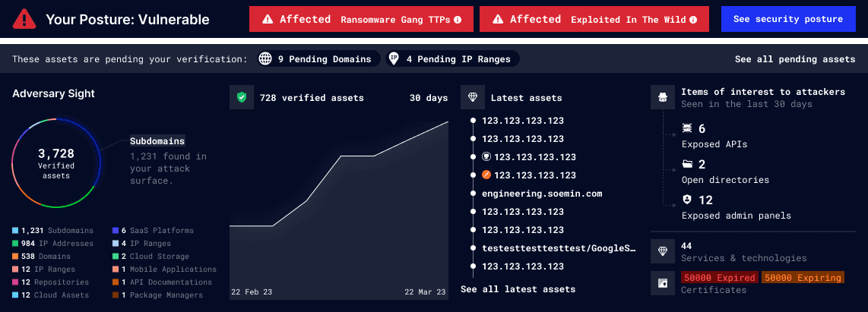Open the engineering.soemin.com asset
The image size is (868, 312).
(x=542, y=194)
